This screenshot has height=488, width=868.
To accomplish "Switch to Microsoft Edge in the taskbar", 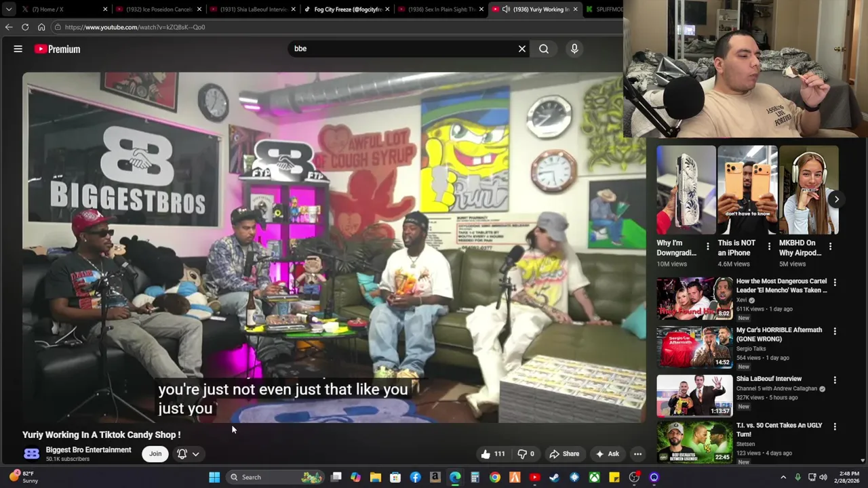I will tap(455, 477).
